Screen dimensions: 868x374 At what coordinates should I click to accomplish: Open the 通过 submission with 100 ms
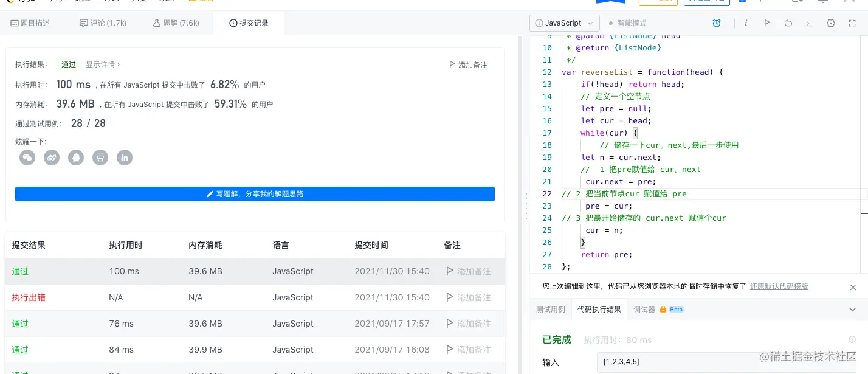[x=20, y=271]
